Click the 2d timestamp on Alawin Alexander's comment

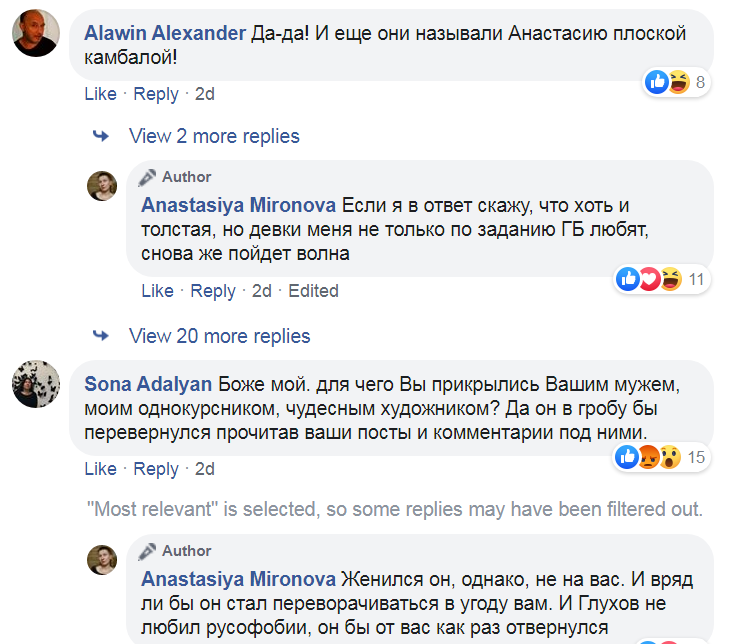coord(204,94)
